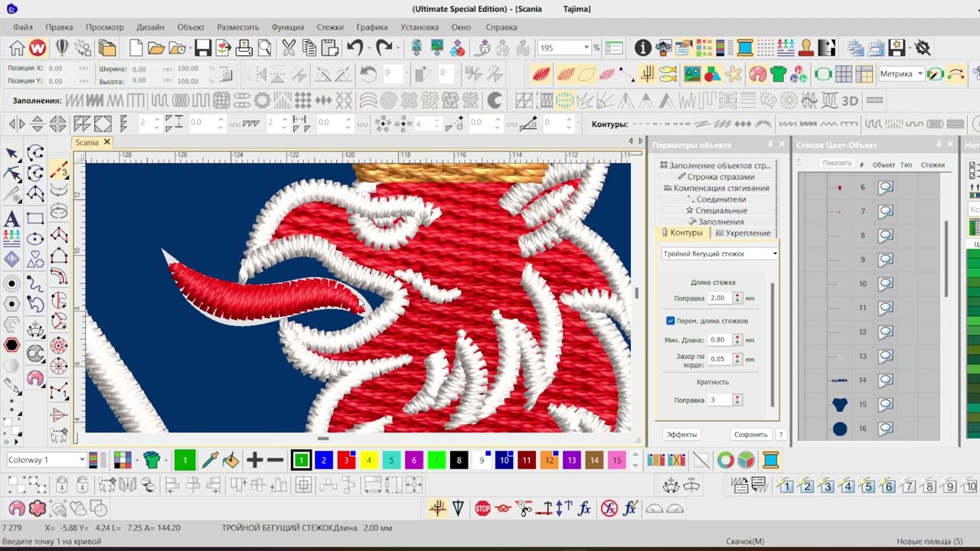Screen dimensions: 980x551
Task: Click the rubber stamp icon in top toolbar
Action: coord(805,48)
